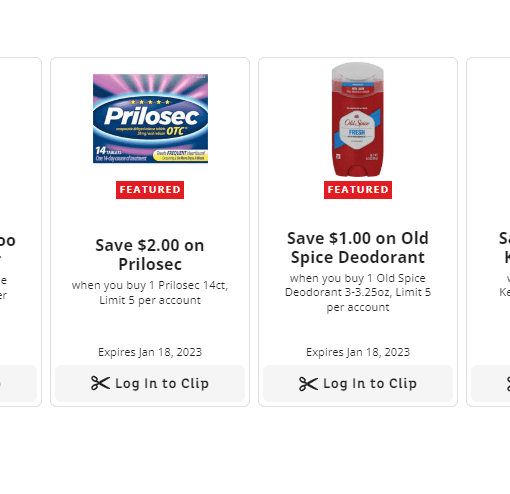
Task: Click the Prilosec Expires Jan 18, 2023 text
Action: point(150,352)
